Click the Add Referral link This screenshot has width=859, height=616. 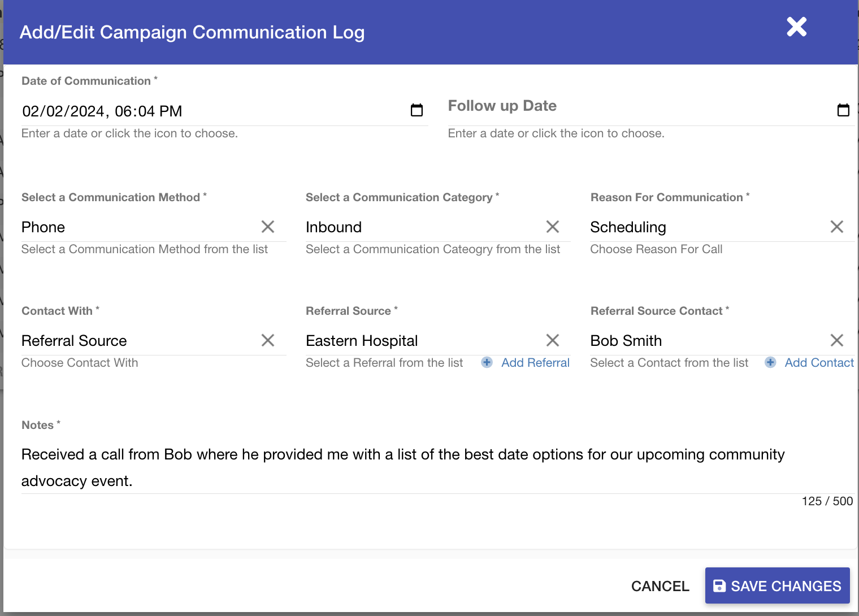tap(535, 363)
